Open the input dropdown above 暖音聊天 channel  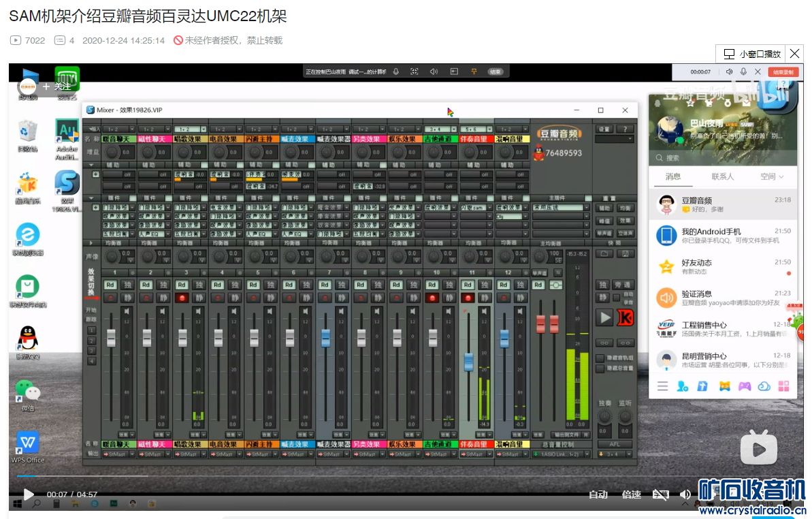(x=118, y=129)
